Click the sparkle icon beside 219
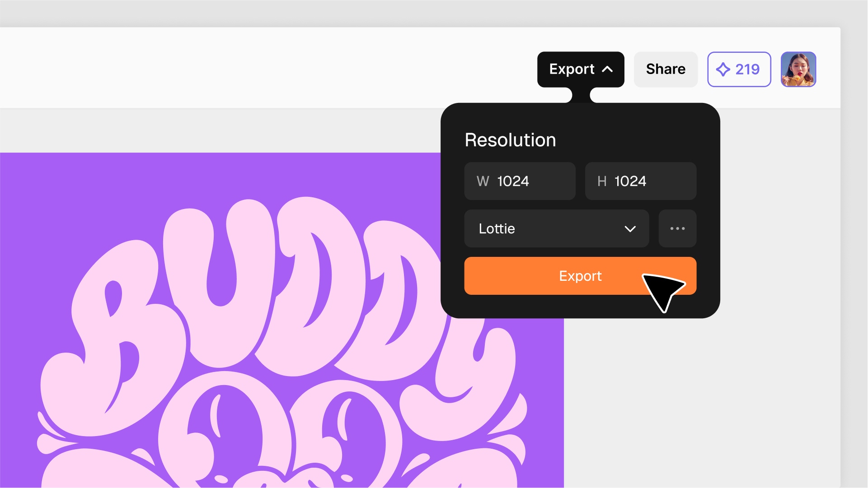The image size is (868, 488). point(723,69)
